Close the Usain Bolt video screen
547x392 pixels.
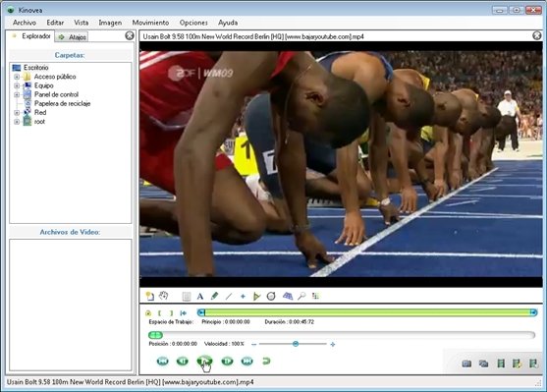(537, 35)
